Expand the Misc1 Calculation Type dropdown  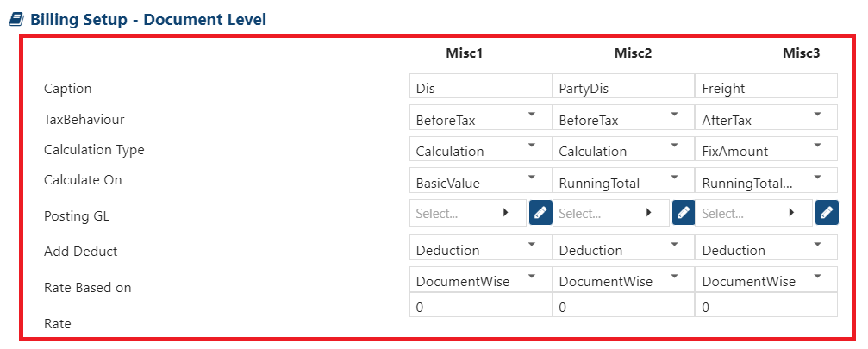(x=480, y=149)
